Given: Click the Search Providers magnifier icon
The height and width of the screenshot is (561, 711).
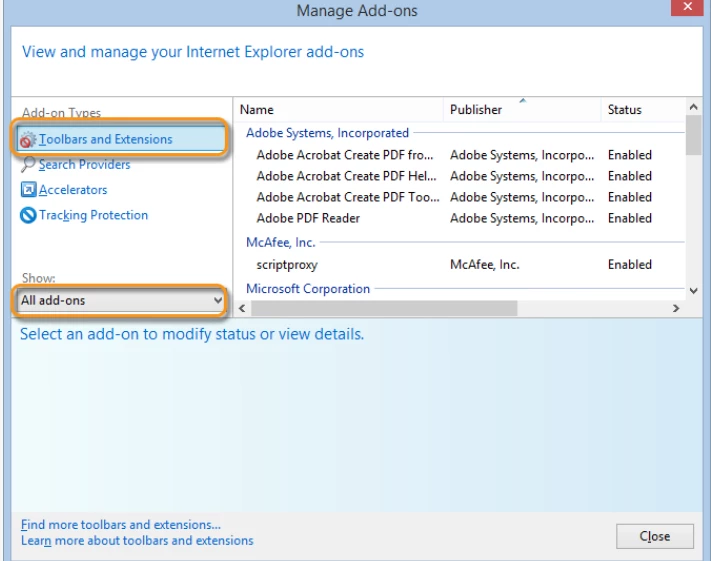Looking at the screenshot, I should coord(28,164).
